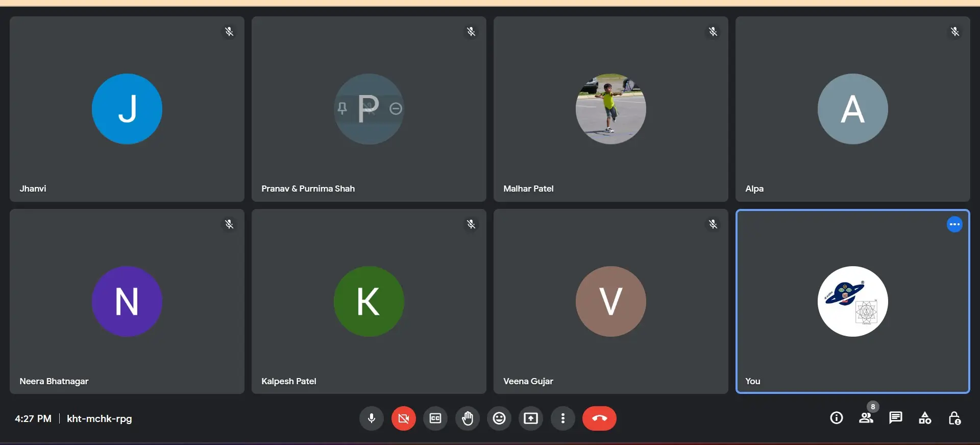Open the chat messages icon
Screen dimensions: 980x445
pos(895,418)
